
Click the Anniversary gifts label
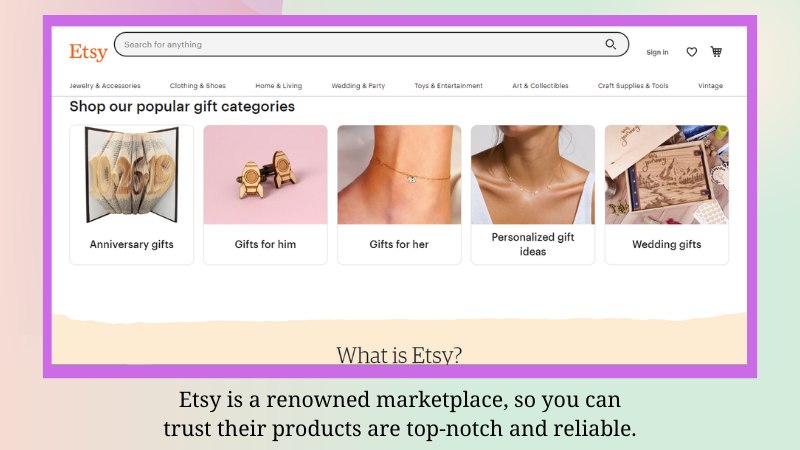click(132, 244)
